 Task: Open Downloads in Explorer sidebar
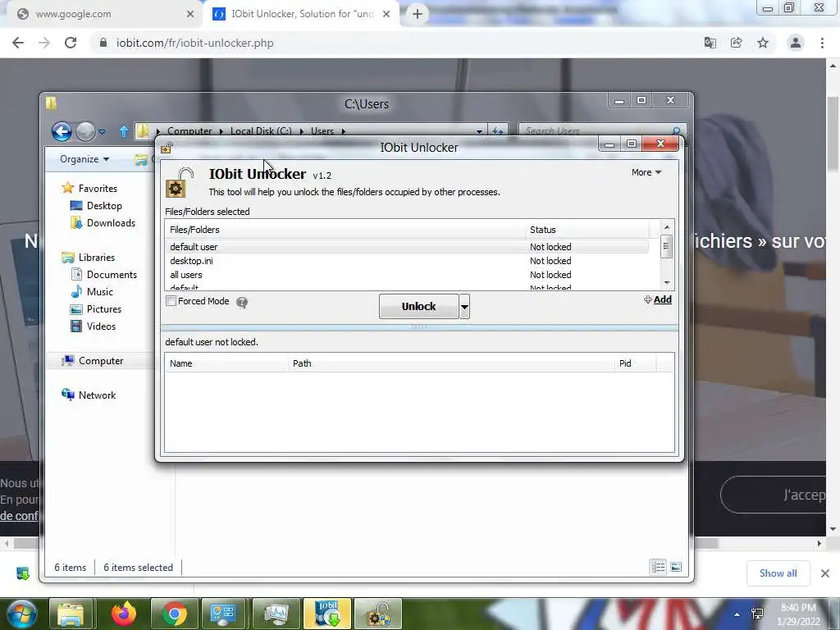111,223
